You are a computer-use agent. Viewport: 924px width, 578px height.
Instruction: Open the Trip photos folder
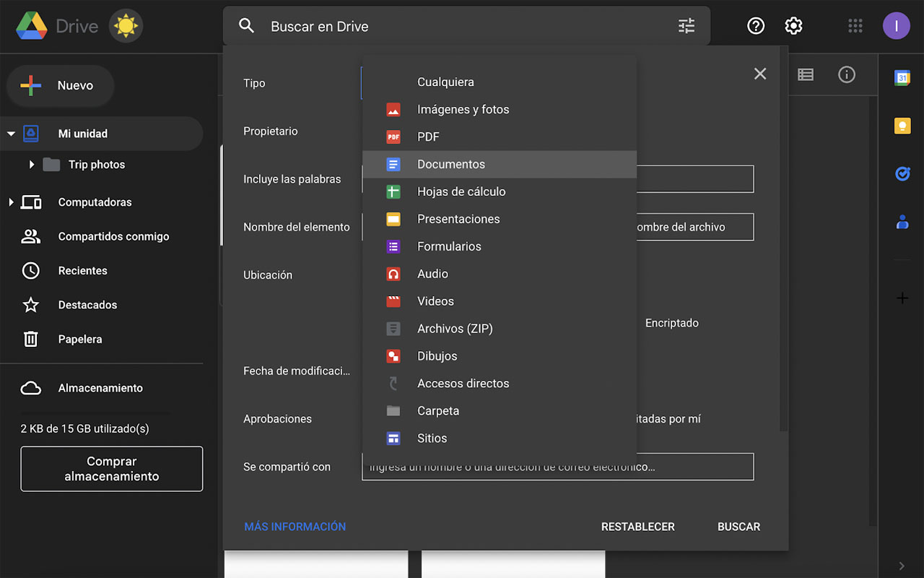97,165
